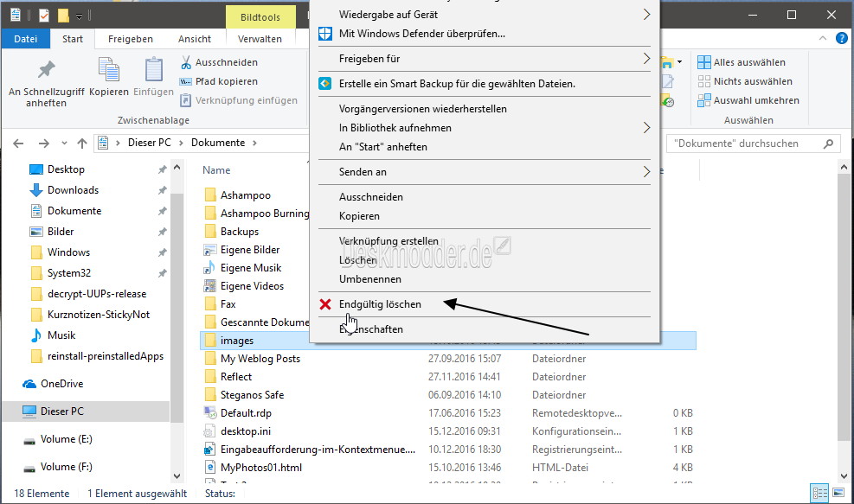Click Dokumente in address breadcrumb
The image size is (854, 504).
pos(218,143)
